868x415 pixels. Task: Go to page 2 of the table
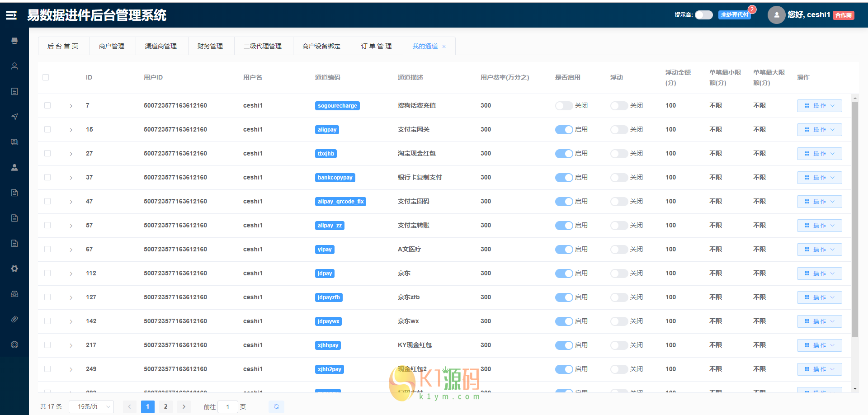[165, 406]
